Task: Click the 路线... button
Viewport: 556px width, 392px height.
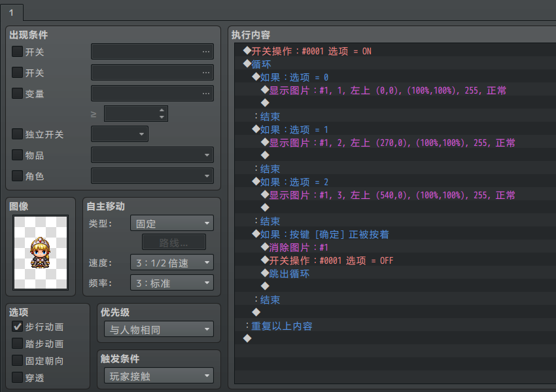Action: pyautogui.click(x=174, y=243)
